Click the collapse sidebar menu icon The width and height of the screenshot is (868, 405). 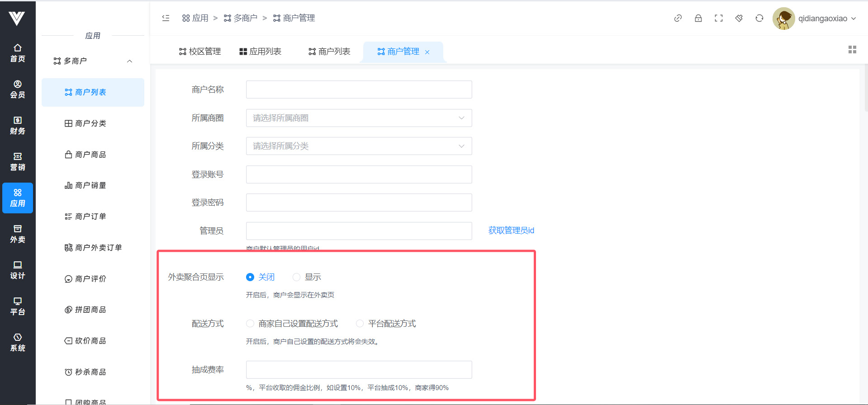click(x=166, y=18)
